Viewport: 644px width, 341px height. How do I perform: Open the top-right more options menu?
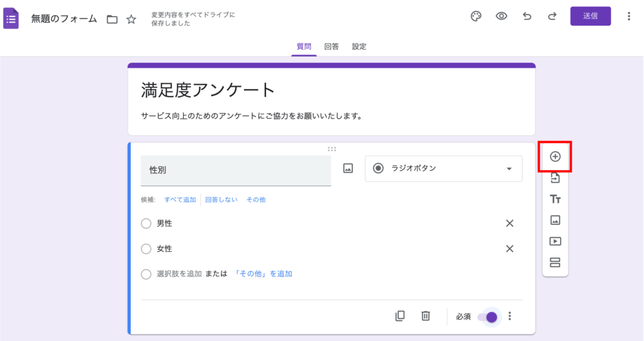(629, 16)
